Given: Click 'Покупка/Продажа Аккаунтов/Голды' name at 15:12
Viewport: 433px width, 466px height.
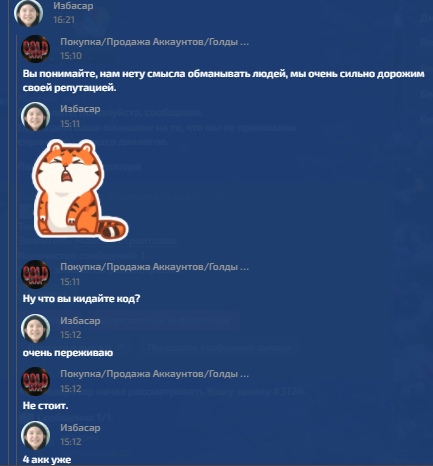Looking at the screenshot, I should click(x=154, y=374).
